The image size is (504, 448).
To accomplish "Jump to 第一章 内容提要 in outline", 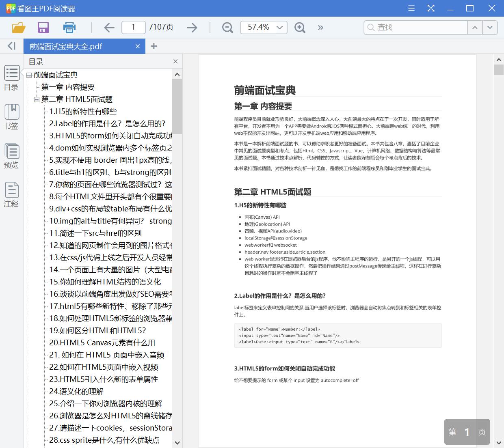I will [68, 87].
